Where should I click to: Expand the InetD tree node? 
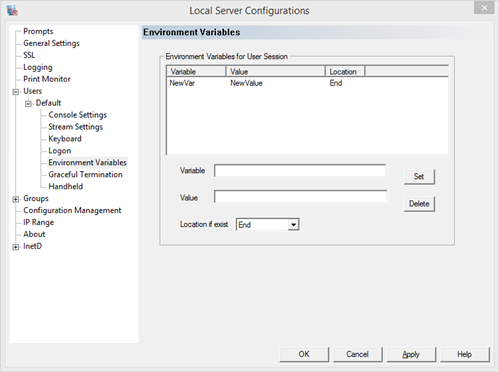click(x=16, y=247)
